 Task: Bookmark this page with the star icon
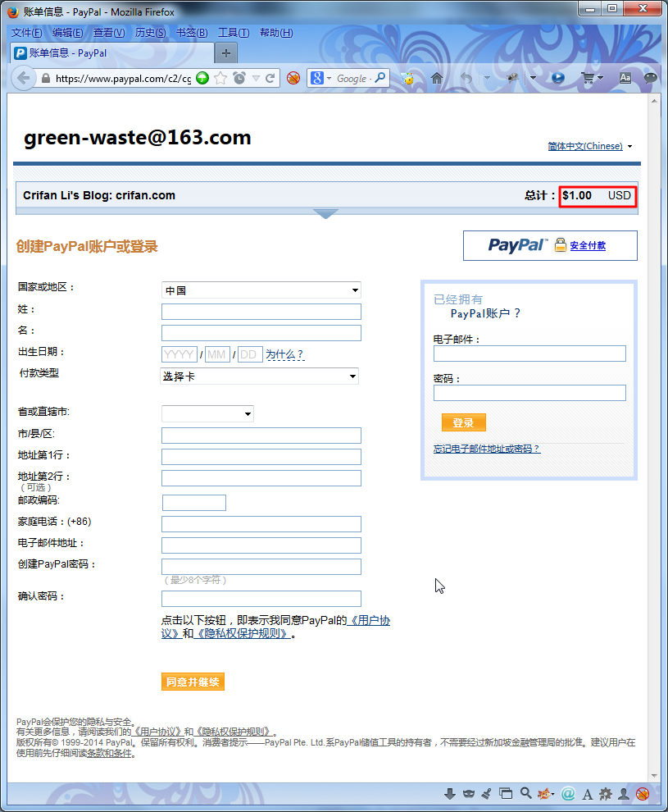(x=220, y=78)
